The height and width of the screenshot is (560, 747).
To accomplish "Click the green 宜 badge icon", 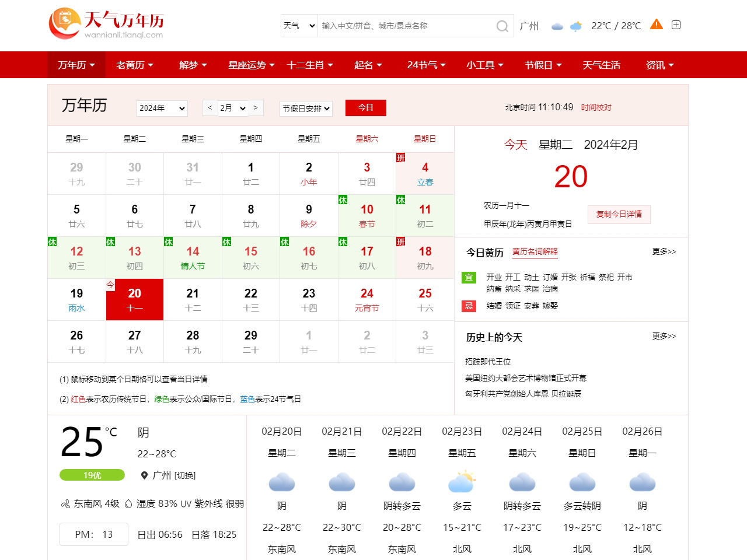I will [x=469, y=278].
